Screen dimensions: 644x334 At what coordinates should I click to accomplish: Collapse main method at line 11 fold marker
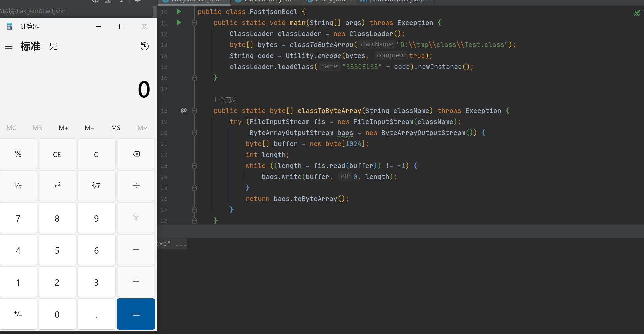(x=195, y=23)
